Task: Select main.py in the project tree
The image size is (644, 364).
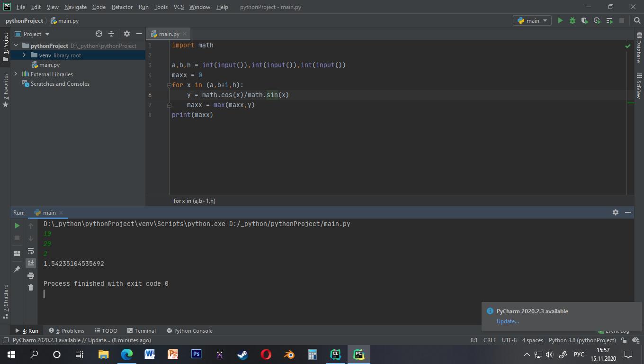Action: [49, 64]
